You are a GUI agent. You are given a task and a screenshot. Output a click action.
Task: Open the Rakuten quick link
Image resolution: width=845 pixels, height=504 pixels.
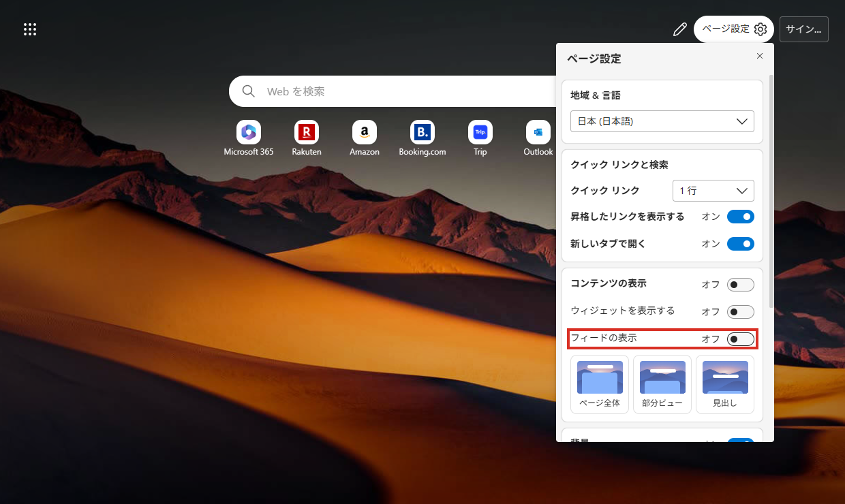[307, 139]
